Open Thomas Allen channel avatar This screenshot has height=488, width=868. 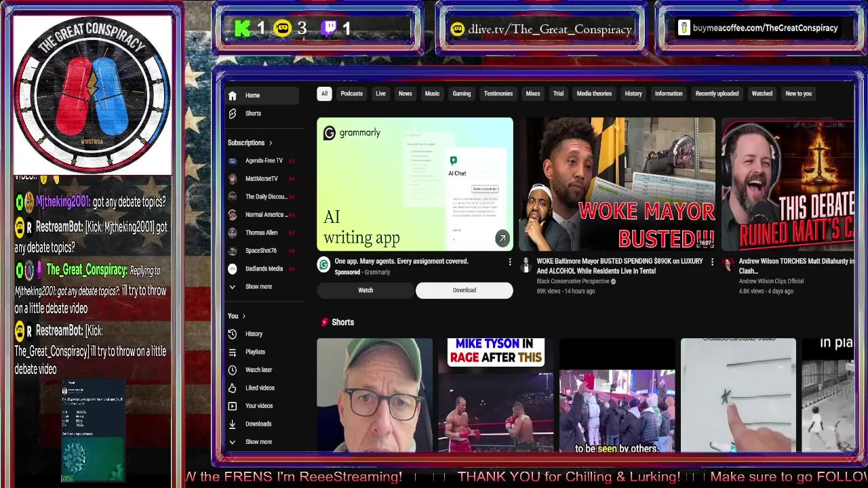233,232
